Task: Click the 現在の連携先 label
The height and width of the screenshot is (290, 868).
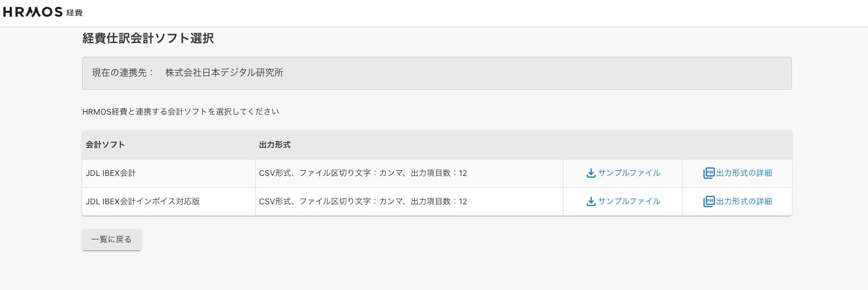Action: coord(123,73)
